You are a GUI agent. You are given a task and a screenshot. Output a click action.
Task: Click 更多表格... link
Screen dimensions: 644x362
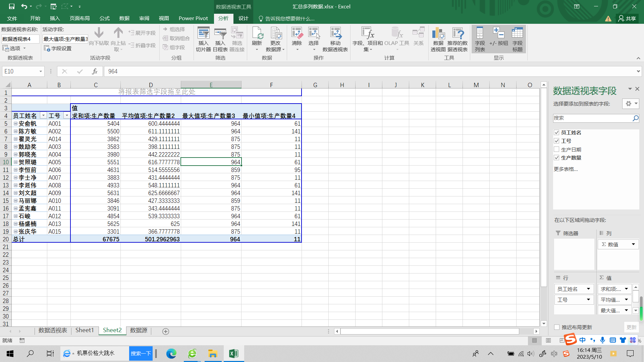coord(566,169)
